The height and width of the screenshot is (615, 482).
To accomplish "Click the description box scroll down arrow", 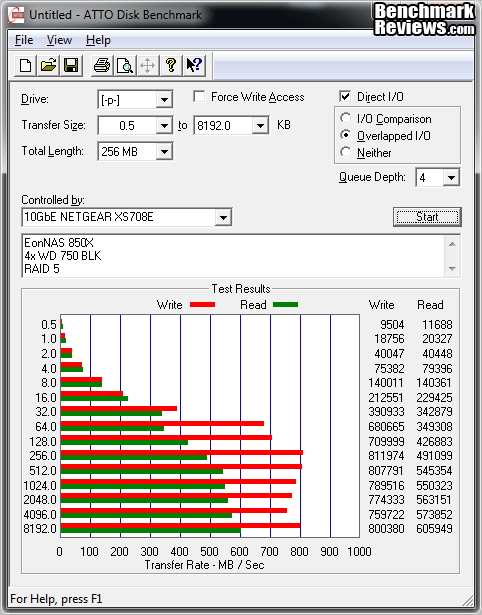I will [x=452, y=269].
